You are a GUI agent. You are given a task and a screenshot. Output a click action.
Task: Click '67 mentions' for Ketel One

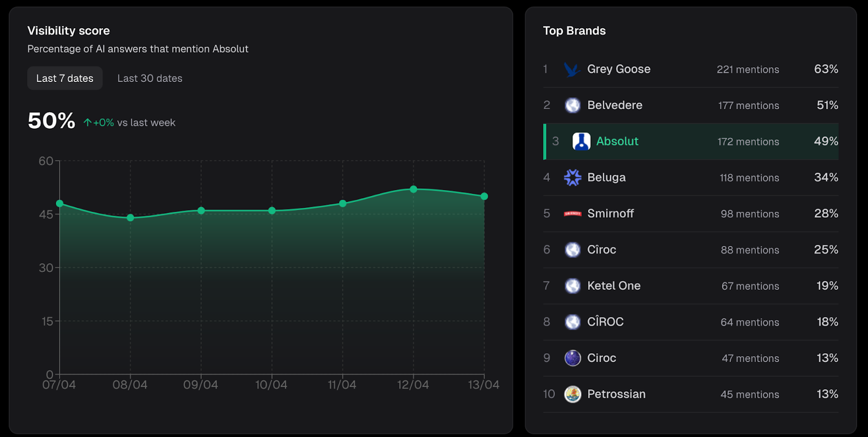tap(750, 286)
